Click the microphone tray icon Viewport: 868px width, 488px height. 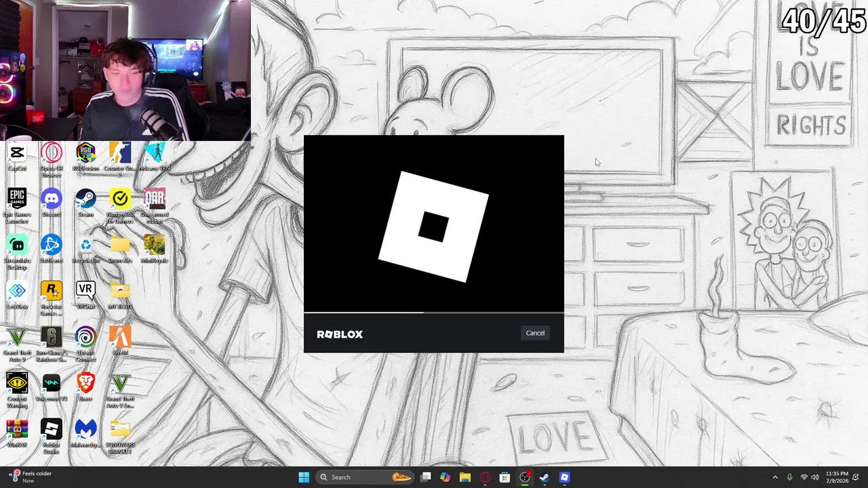(790, 477)
